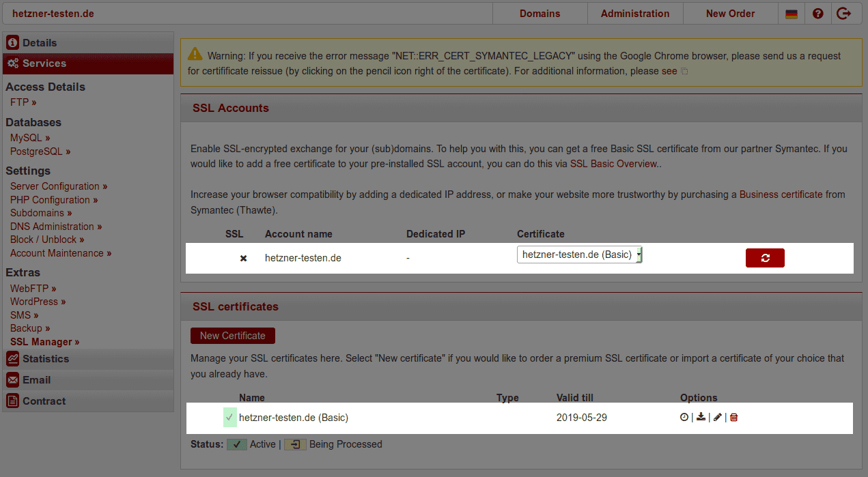Open the certificate history clock icon
The height and width of the screenshot is (477, 868).
[x=684, y=417]
